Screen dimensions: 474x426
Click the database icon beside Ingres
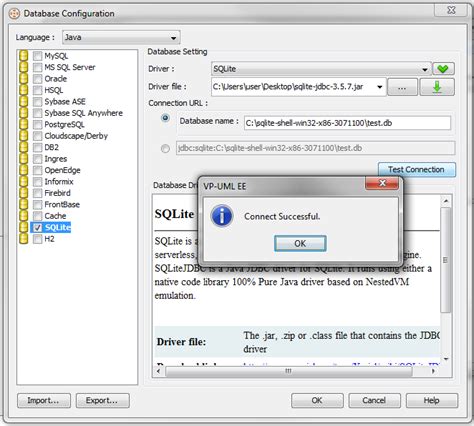(23, 159)
